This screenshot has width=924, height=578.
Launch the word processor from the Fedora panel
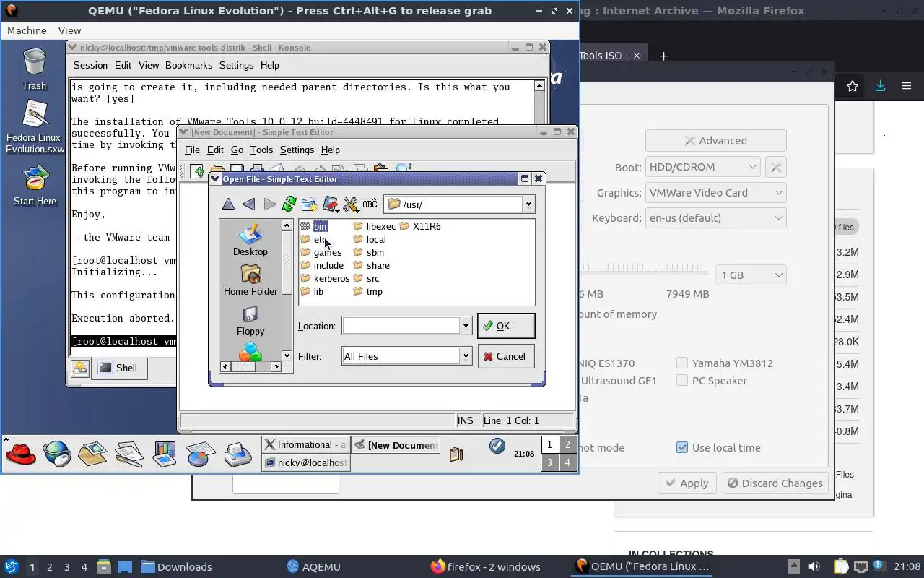[x=128, y=454]
